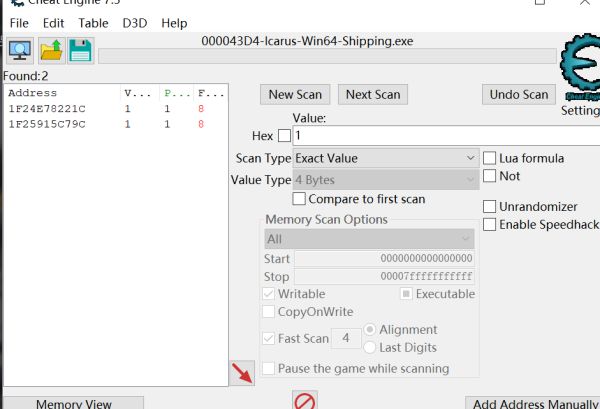Toggle the Hex checkbox
This screenshot has width=600, height=409.
click(284, 135)
